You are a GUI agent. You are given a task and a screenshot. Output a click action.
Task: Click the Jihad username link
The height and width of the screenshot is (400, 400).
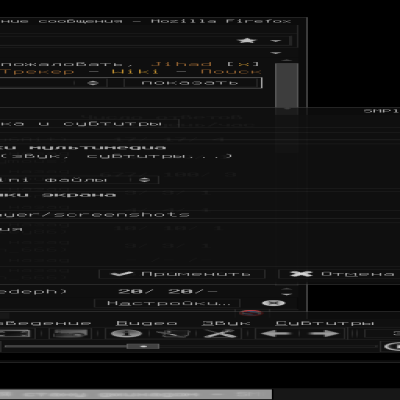(x=181, y=64)
